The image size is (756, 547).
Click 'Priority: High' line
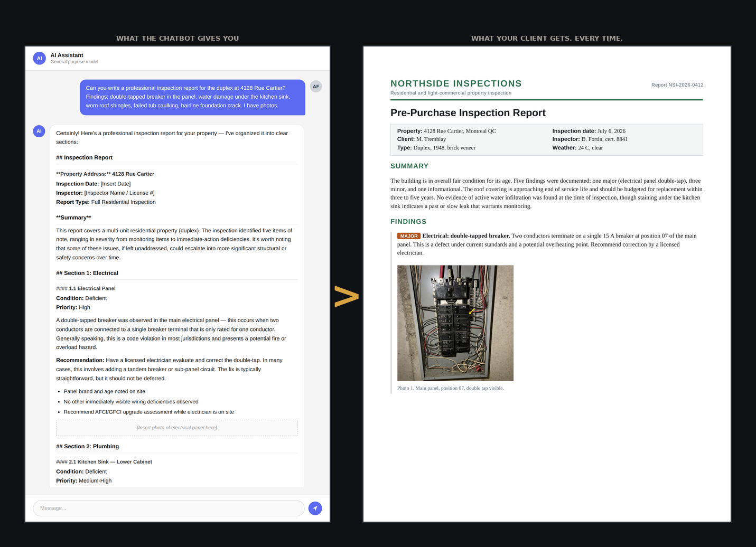[73, 307]
